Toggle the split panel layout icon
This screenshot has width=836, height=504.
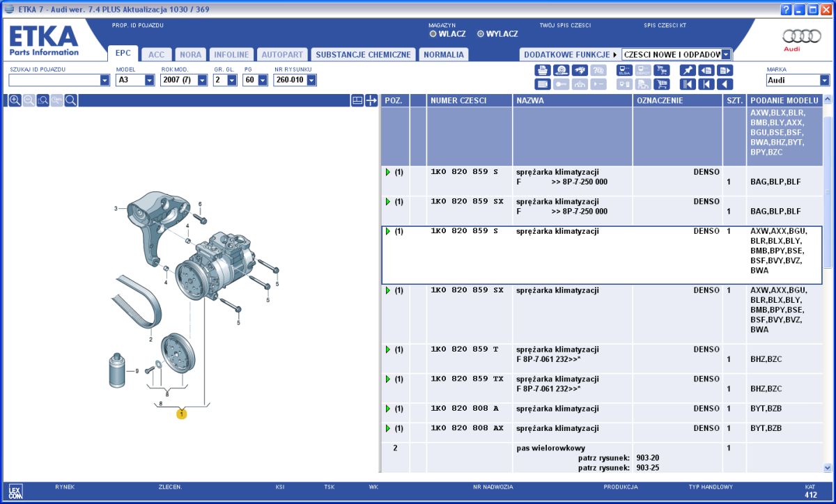tap(357, 100)
